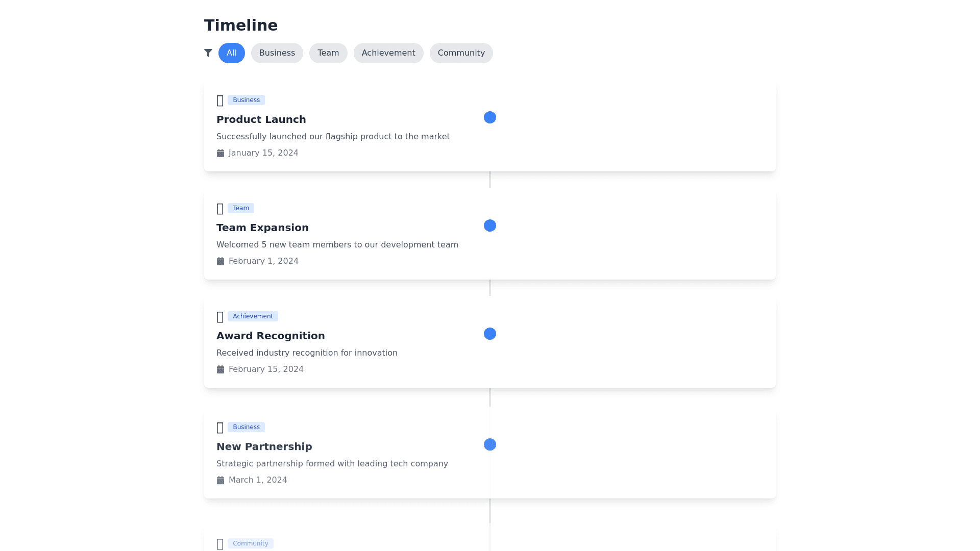Show only Community events
This screenshot has height=551, width=980.
pyautogui.click(x=461, y=53)
